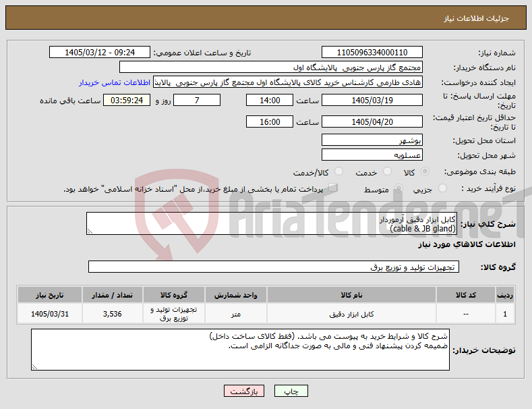Select the خدمت radio button
532x409 pixels.
pos(387,171)
